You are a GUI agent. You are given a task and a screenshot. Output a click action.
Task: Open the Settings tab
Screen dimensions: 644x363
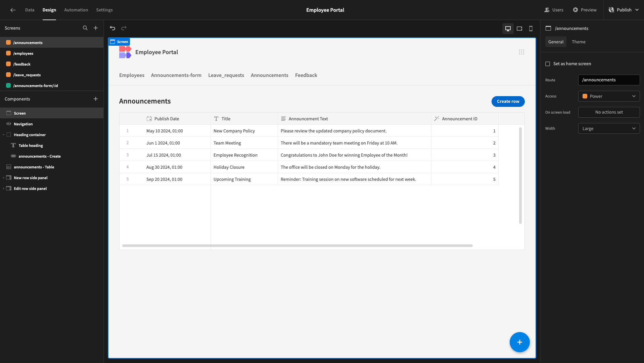[x=104, y=10]
